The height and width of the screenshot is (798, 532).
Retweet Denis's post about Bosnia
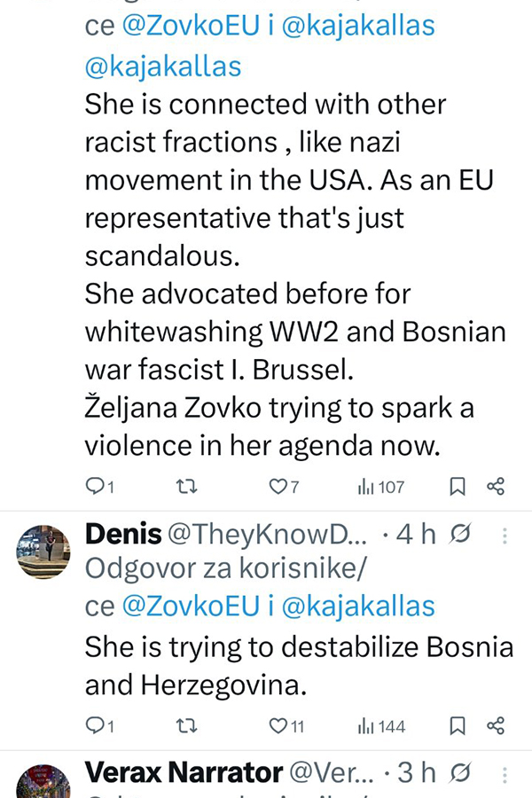click(x=185, y=726)
